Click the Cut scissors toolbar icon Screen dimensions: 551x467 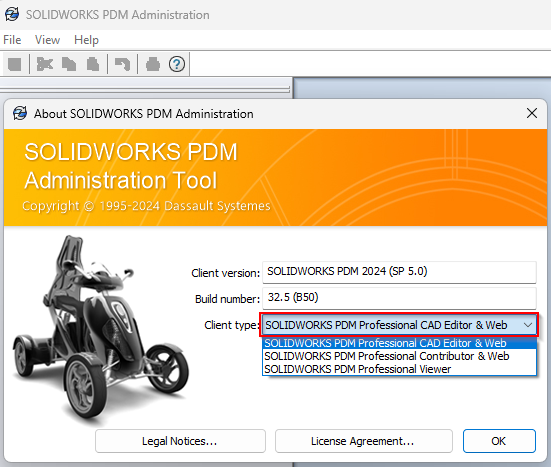click(45, 64)
